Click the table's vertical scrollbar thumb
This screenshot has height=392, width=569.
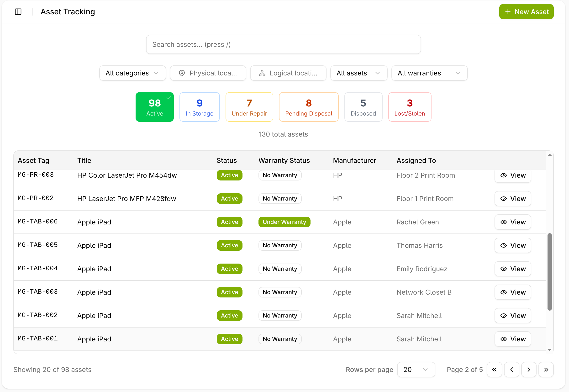pyautogui.click(x=549, y=271)
